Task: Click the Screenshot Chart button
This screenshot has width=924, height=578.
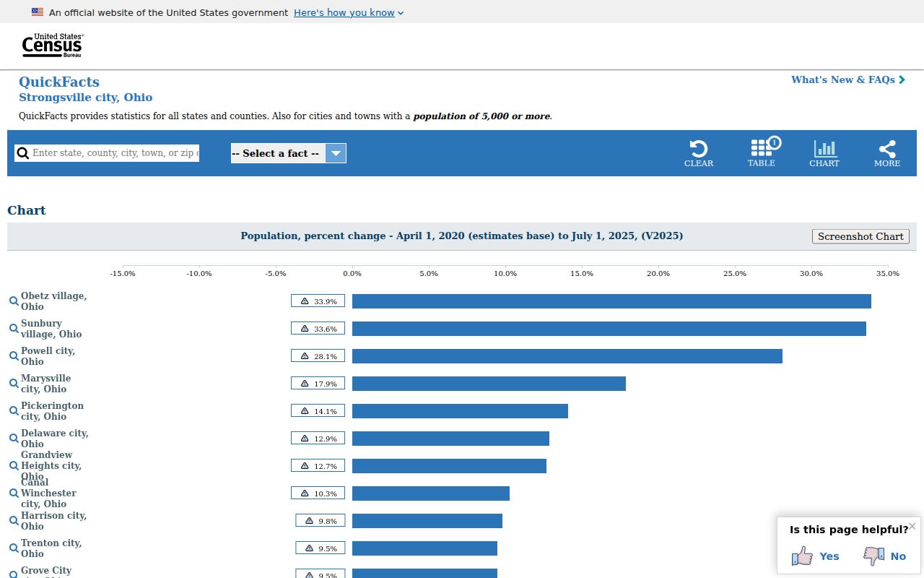Action: (x=860, y=236)
